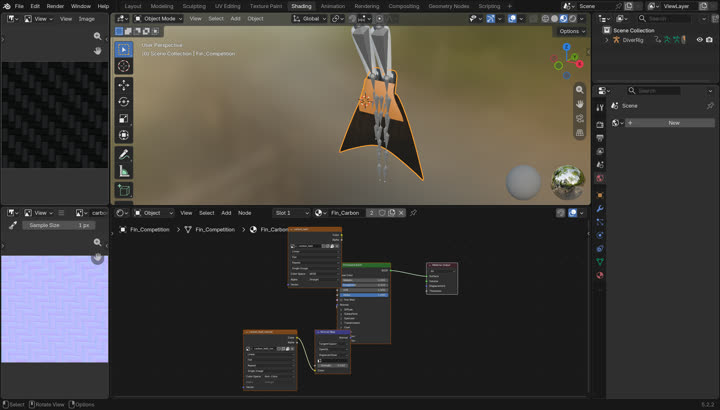Click the viewport zoom magnifier icon
The height and width of the screenshot is (410, 720).
coord(580,90)
